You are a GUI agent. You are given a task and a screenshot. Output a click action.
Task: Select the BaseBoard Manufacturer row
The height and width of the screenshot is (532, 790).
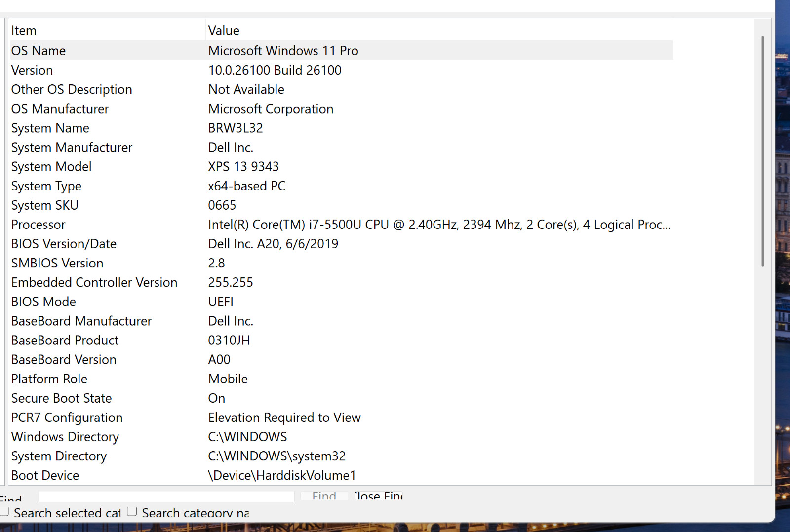tap(341, 321)
